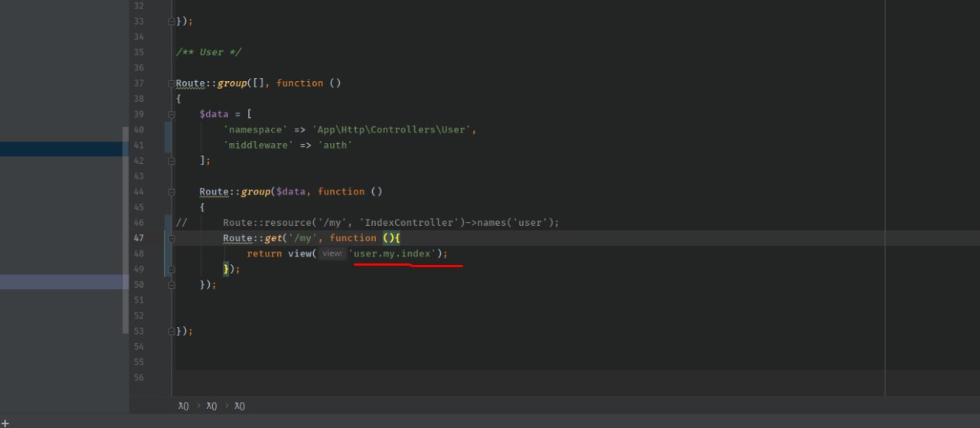Click the left panel's vertical scrollbar
The width and height of the screenshot is (980, 428).
[x=126, y=230]
